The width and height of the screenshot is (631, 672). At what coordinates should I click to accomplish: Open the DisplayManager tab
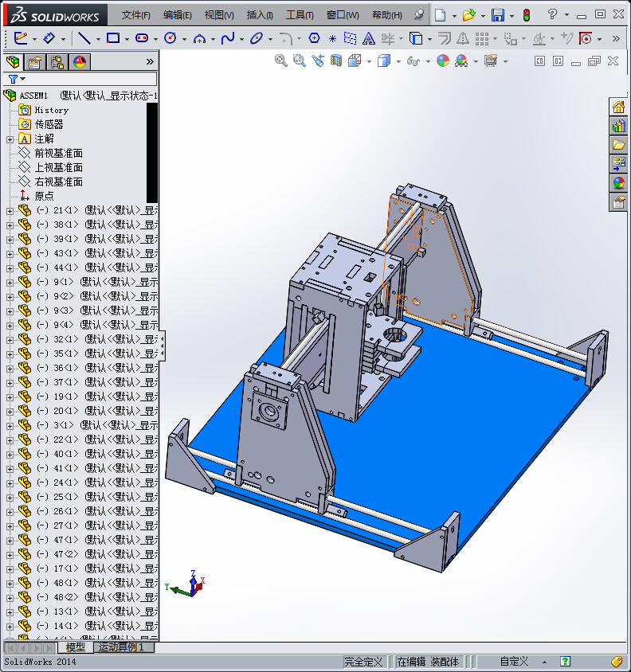[x=80, y=62]
